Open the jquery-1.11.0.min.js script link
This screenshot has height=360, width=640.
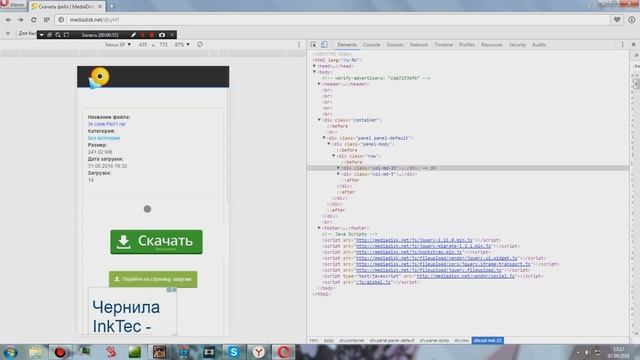click(414, 240)
